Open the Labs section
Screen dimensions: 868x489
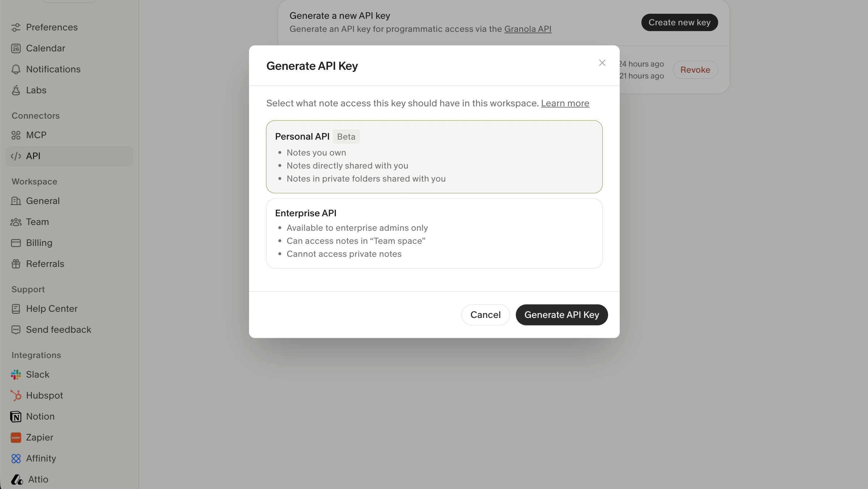(x=36, y=90)
